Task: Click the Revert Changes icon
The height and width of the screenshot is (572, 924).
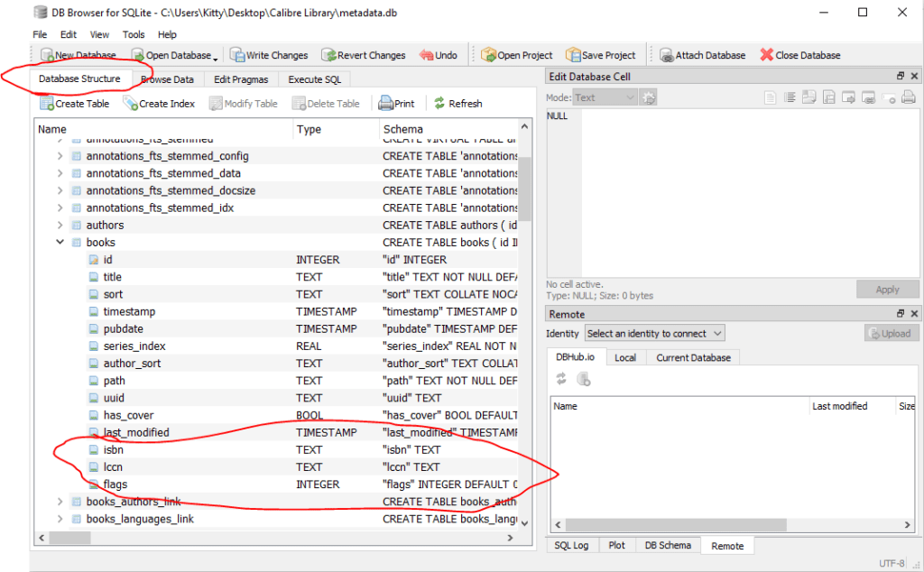Action: coord(328,55)
